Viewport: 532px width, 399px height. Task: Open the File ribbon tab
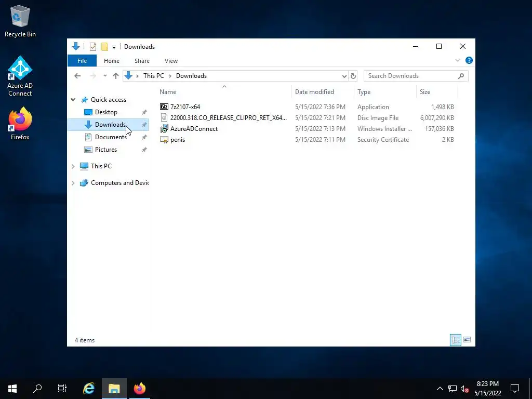coord(82,61)
